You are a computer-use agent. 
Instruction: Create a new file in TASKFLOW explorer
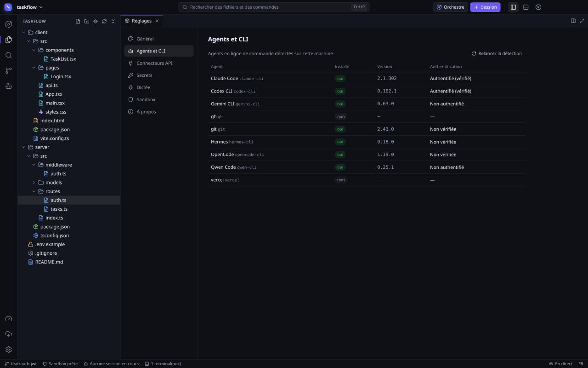[78, 21]
